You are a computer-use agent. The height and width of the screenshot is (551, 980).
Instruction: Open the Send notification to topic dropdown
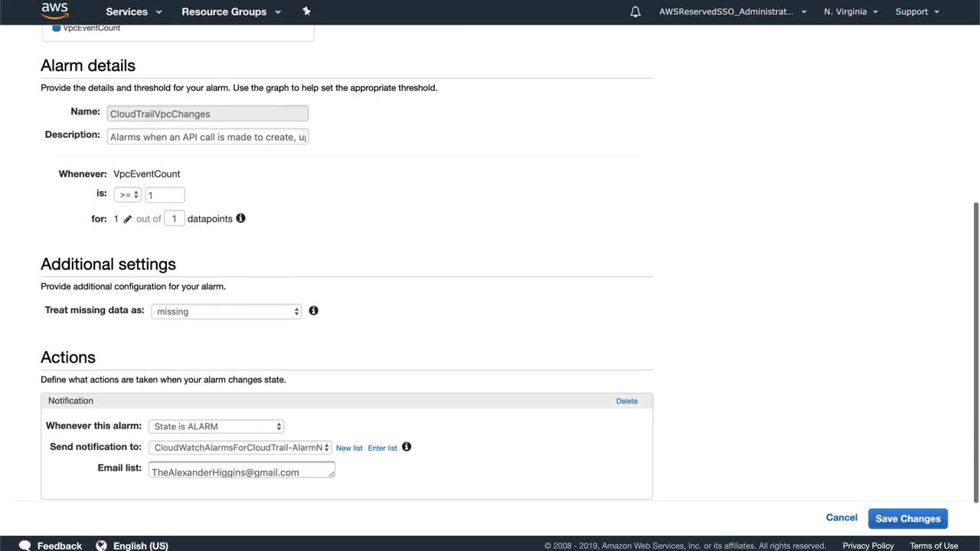[x=240, y=448]
